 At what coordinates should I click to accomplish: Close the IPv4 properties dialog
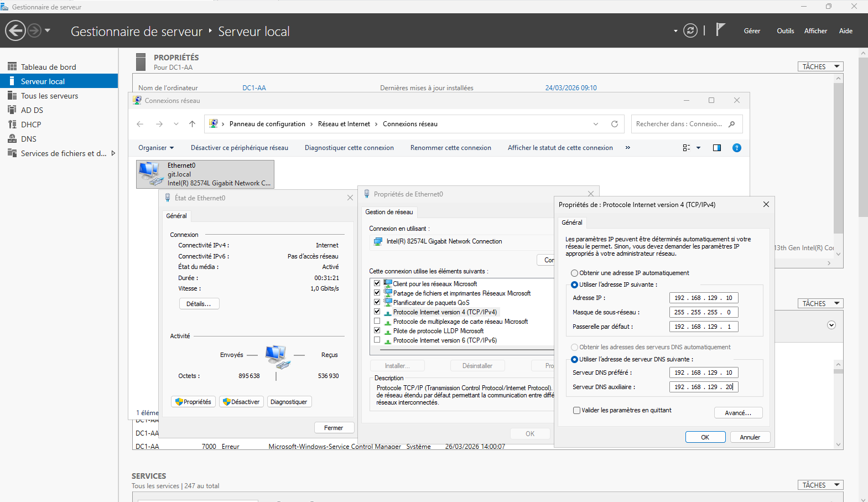click(766, 204)
